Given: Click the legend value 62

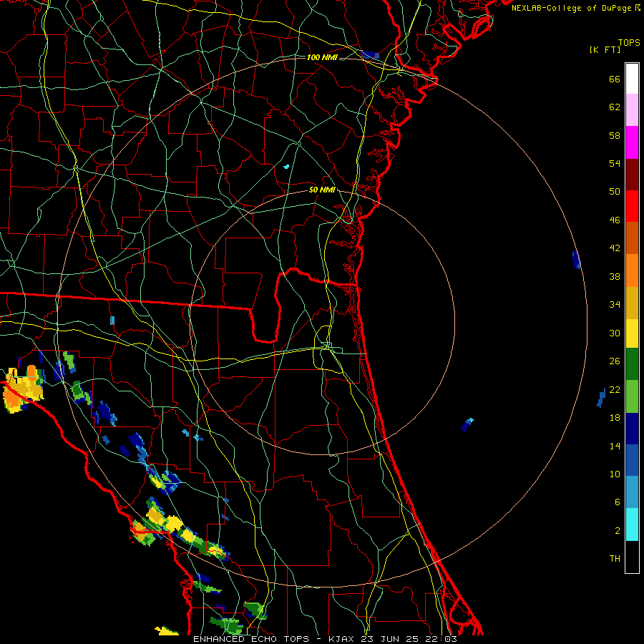Looking at the screenshot, I should click(615, 107).
